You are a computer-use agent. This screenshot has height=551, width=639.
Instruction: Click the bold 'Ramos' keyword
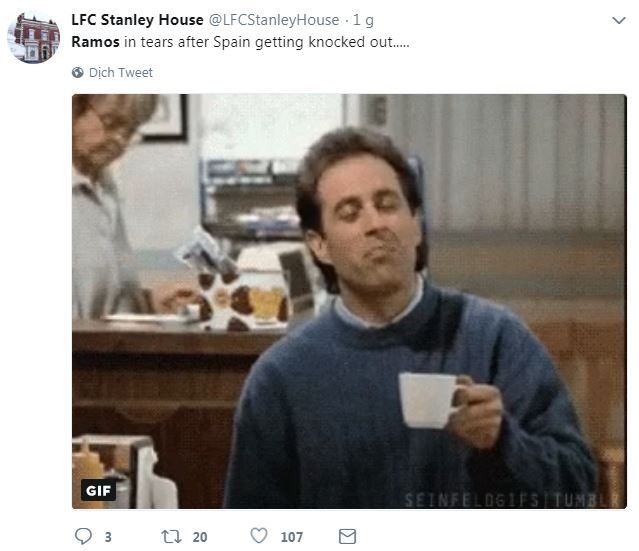pos(95,42)
